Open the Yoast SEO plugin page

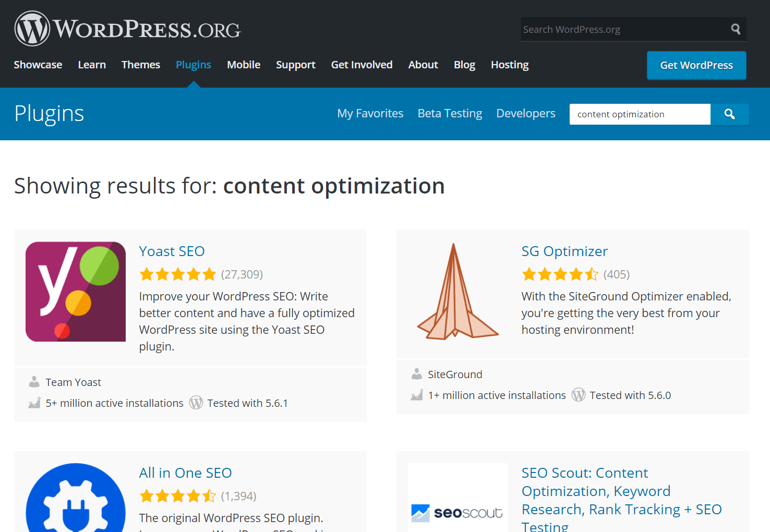(x=172, y=251)
